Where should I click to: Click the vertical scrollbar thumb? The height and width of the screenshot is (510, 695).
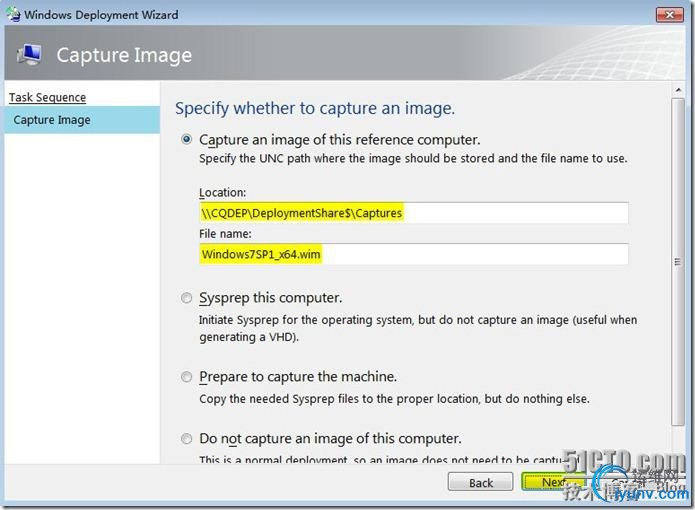coord(678,261)
